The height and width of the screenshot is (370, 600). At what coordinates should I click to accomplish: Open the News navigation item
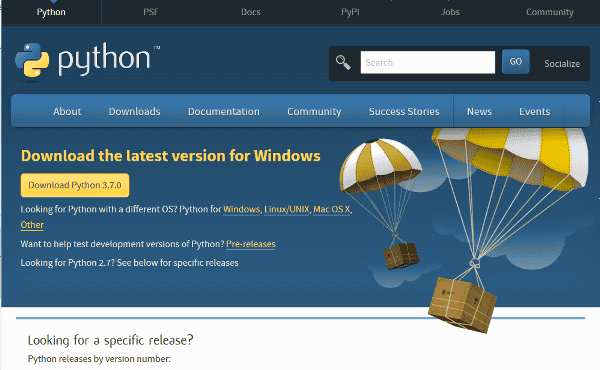[x=479, y=111]
